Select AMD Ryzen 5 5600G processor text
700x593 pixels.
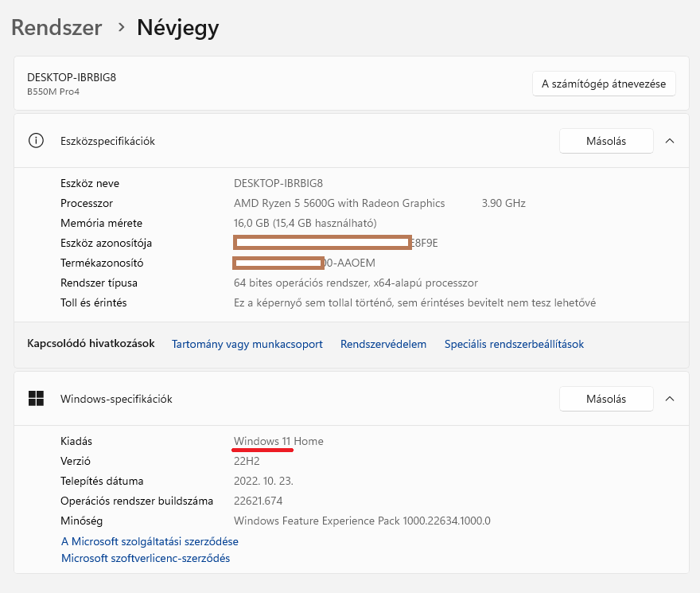point(340,203)
